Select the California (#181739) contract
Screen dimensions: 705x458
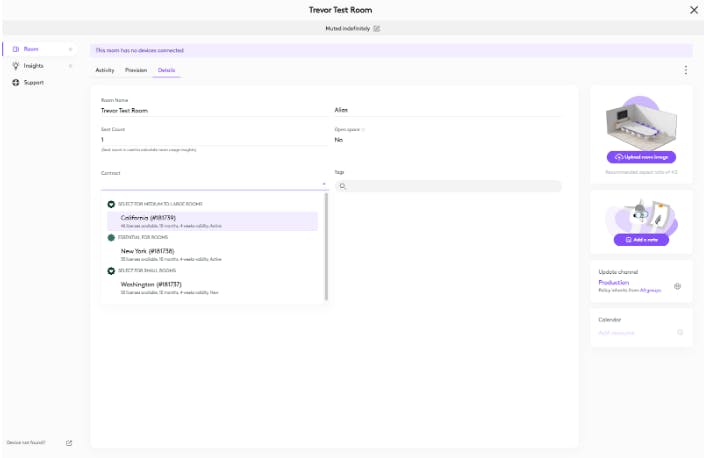212,221
